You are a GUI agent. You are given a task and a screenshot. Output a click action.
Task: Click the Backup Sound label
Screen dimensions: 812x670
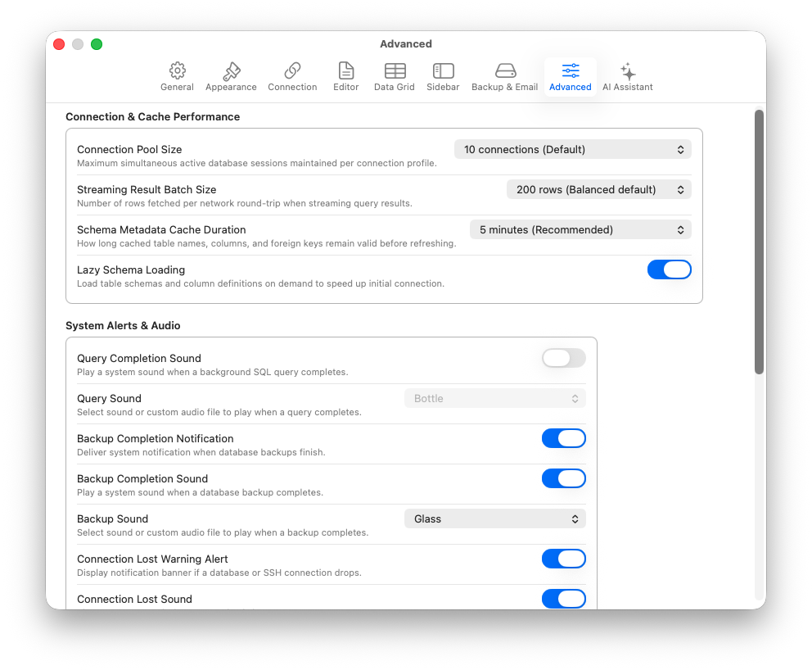pos(112,518)
